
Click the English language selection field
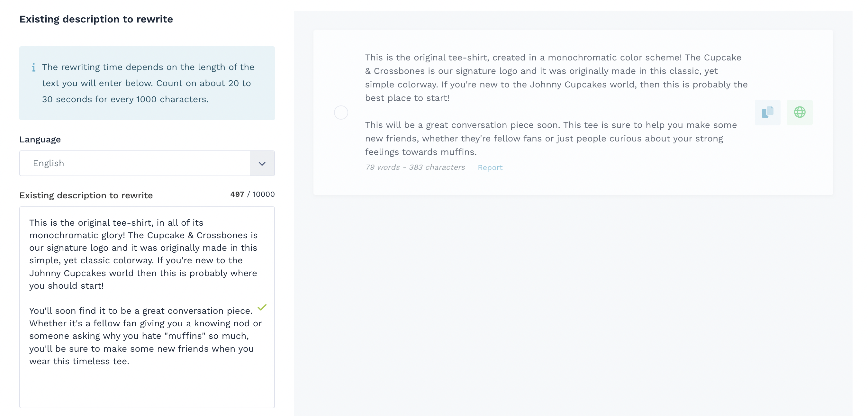(x=135, y=163)
